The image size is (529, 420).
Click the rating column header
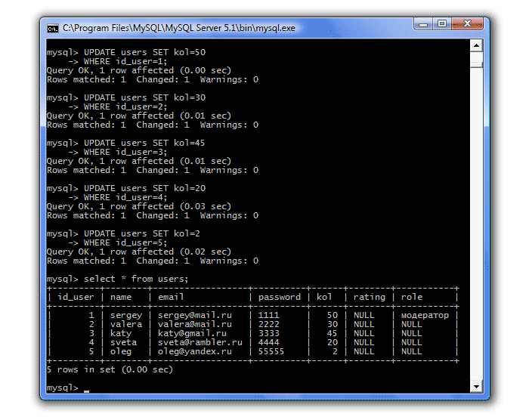(x=369, y=297)
